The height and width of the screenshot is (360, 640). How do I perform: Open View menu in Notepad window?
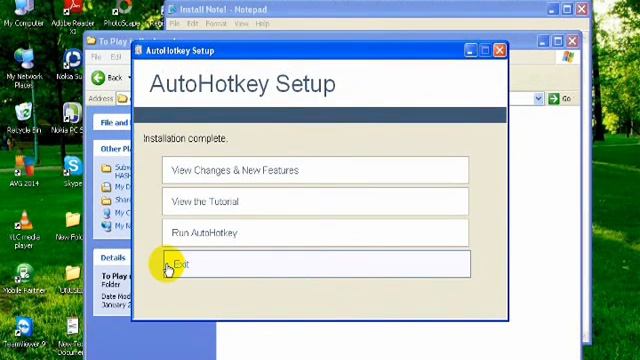coord(241,24)
